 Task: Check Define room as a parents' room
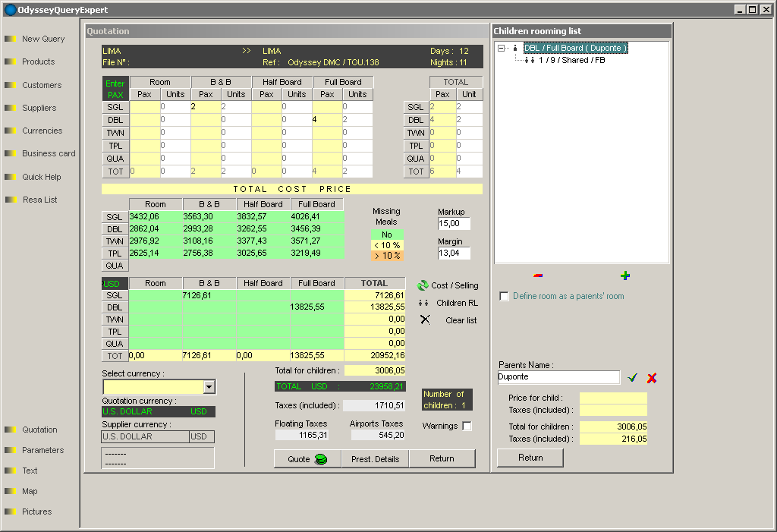(x=505, y=296)
